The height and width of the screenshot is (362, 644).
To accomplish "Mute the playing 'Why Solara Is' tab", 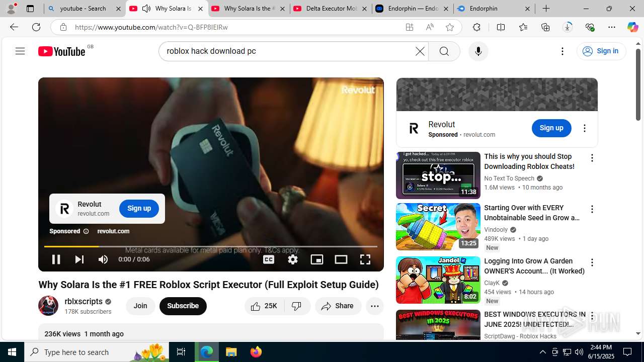I will pos(146,9).
